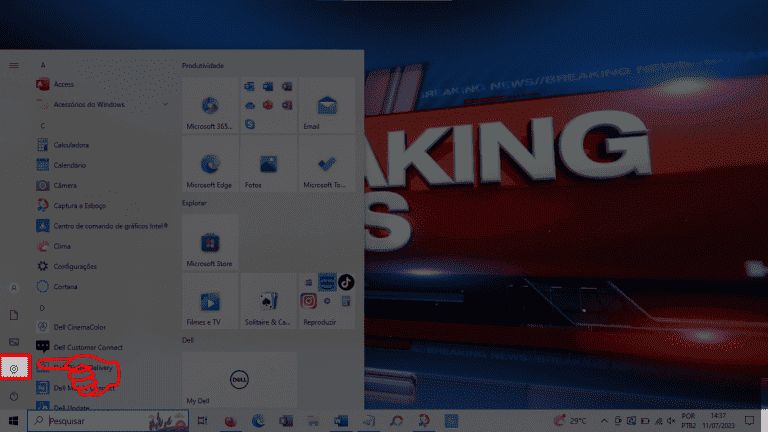Click the Settings gear in Start sidebar
Image resolution: width=768 pixels, height=432 pixels.
tap(14, 369)
